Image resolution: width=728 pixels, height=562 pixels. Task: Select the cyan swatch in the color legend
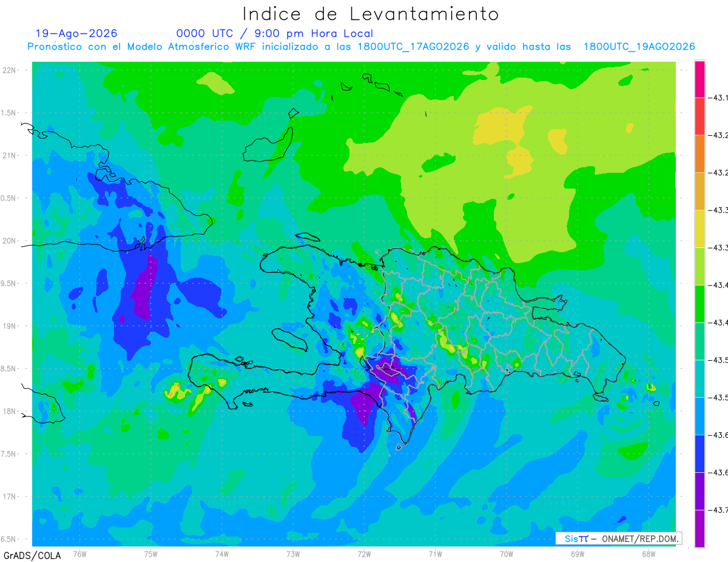tap(699, 379)
